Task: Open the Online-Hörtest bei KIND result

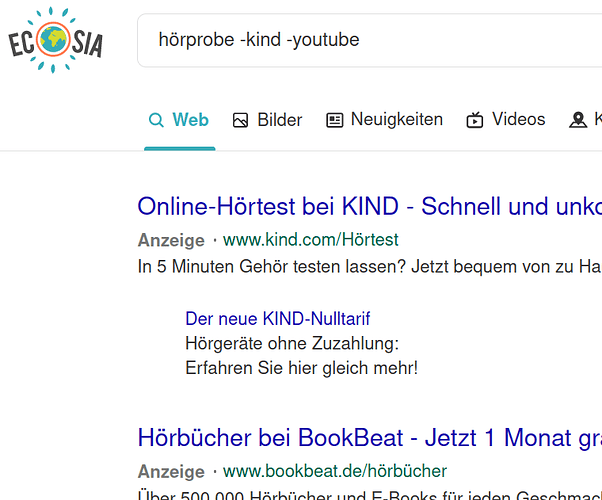Action: [x=370, y=206]
